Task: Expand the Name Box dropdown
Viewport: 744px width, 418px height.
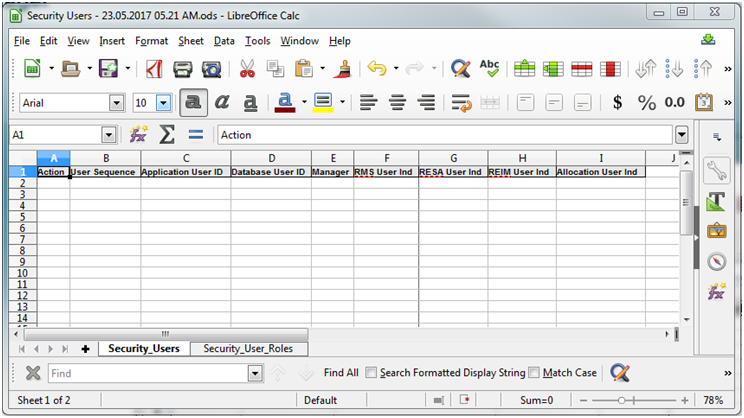Action: [109, 135]
